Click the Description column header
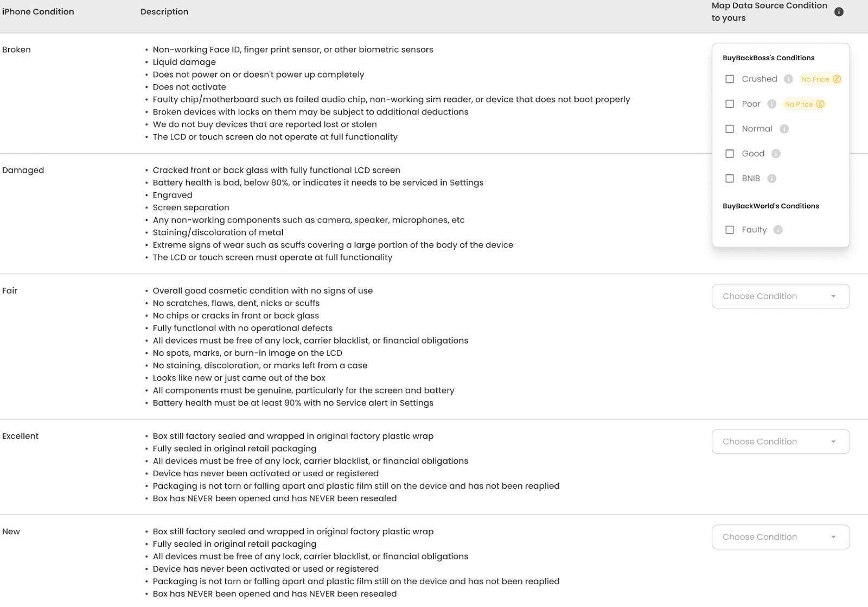Viewport: 868px width, 607px height. (164, 12)
